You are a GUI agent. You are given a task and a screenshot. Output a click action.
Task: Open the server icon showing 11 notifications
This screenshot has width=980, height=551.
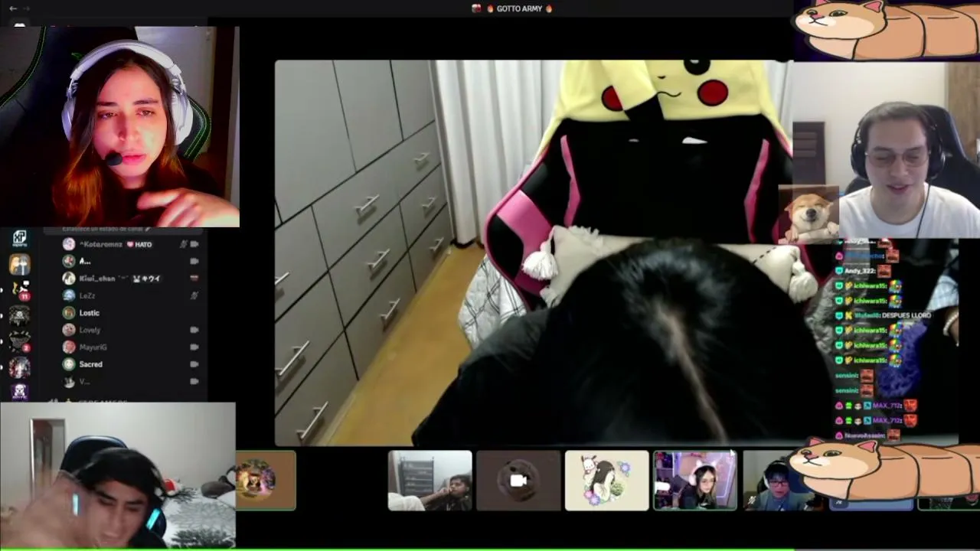point(19,290)
